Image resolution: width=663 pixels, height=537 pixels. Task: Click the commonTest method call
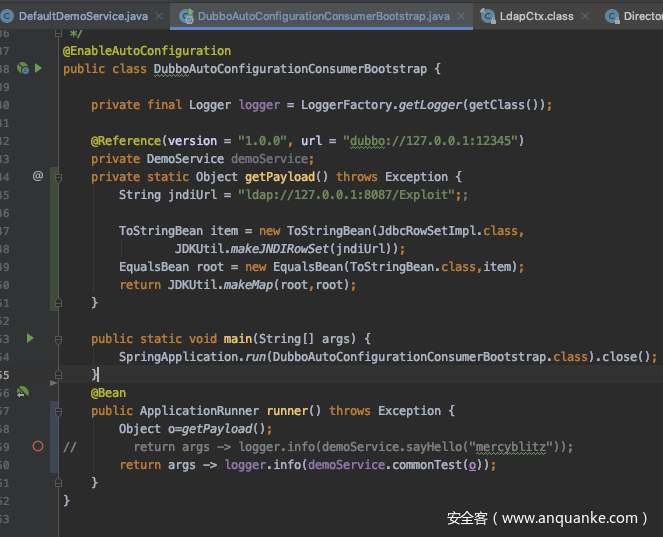(x=427, y=465)
